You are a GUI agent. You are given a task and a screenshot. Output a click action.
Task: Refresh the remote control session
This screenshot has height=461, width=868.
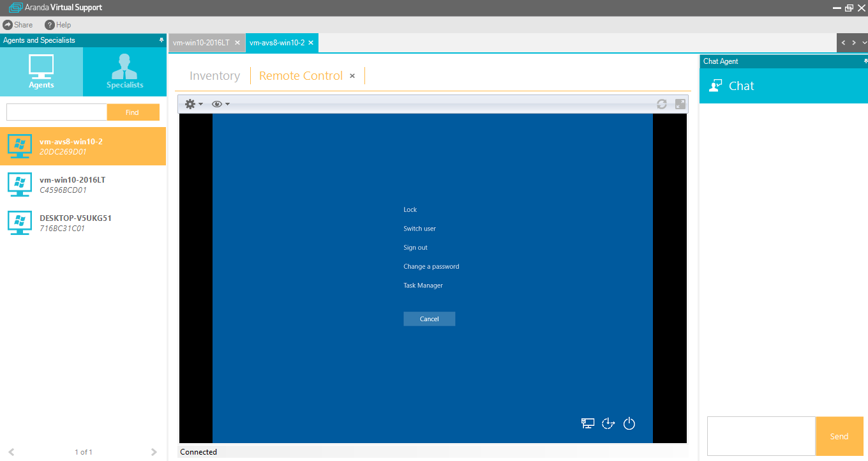point(662,104)
